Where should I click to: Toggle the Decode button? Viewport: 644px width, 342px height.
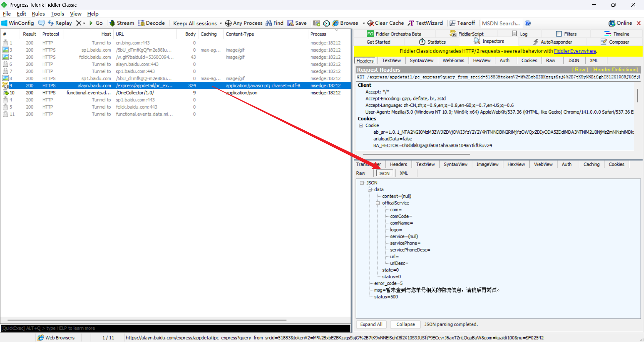152,23
